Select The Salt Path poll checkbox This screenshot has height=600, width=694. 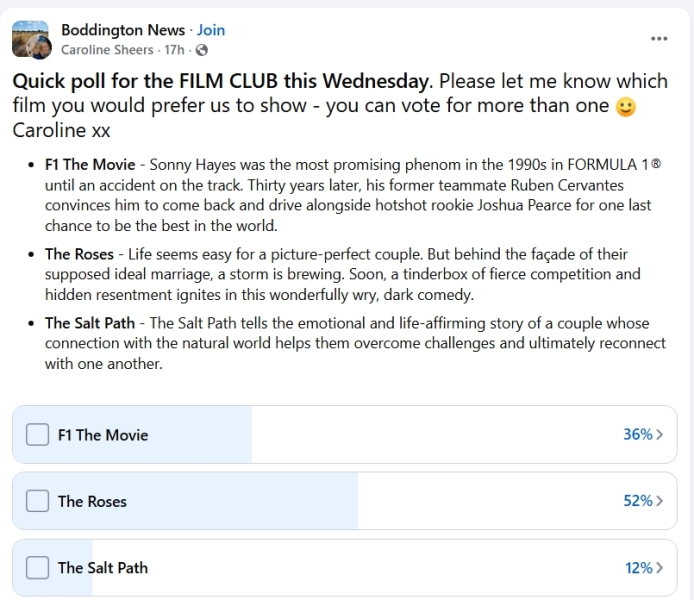[x=37, y=567]
